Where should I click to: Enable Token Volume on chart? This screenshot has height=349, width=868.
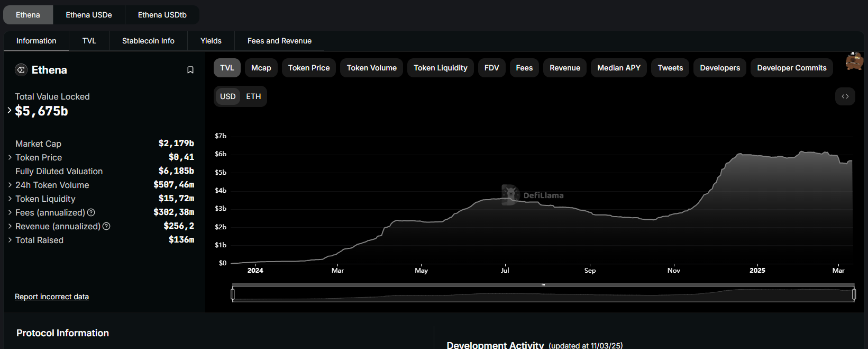tap(372, 68)
